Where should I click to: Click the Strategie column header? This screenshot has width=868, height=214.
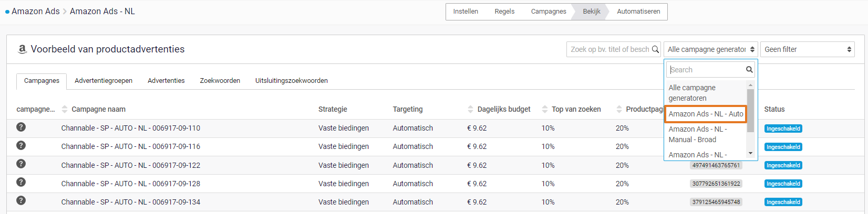point(333,109)
